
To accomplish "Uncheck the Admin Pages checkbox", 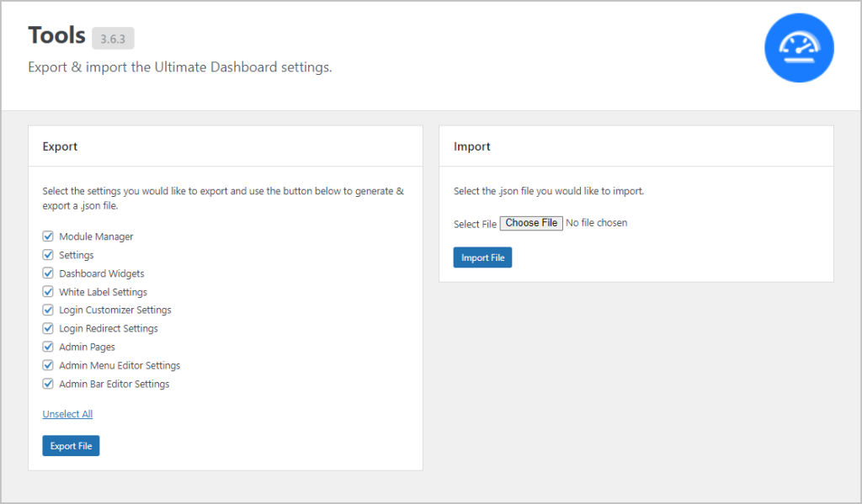I will click(x=48, y=347).
